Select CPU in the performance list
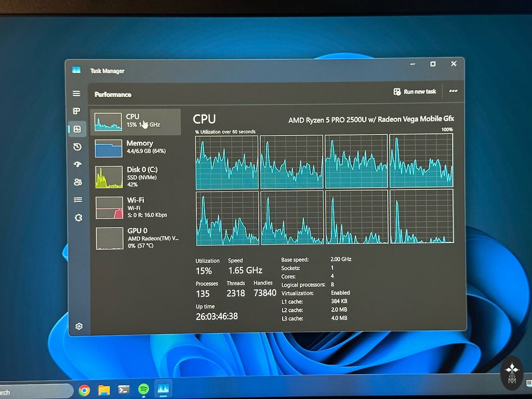Screen dimensions: 532x399 click(x=136, y=121)
